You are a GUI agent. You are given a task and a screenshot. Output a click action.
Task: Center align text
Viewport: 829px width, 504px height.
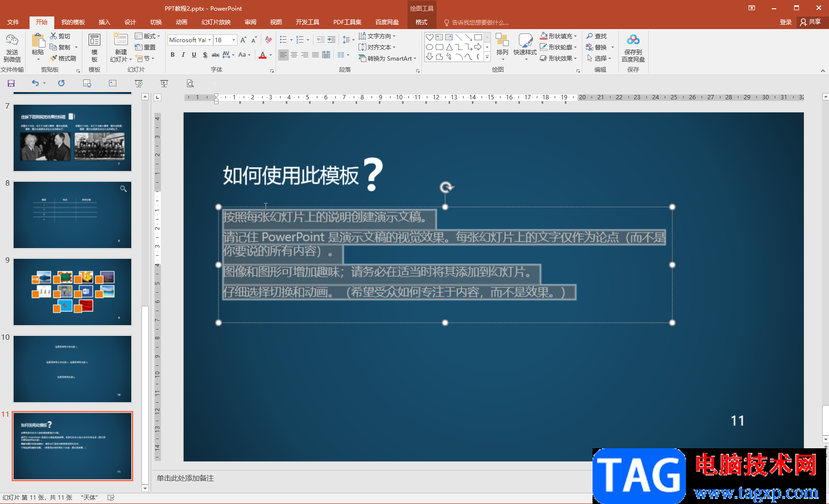[294, 55]
